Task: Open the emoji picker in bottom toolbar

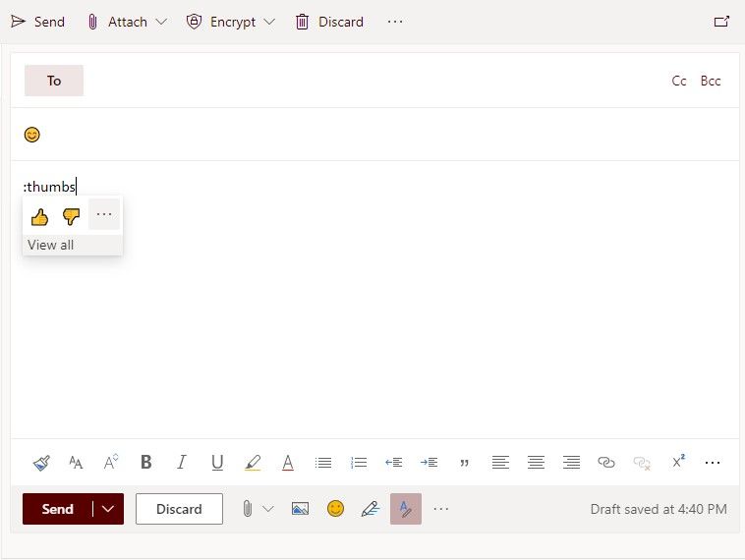Action: pos(336,509)
